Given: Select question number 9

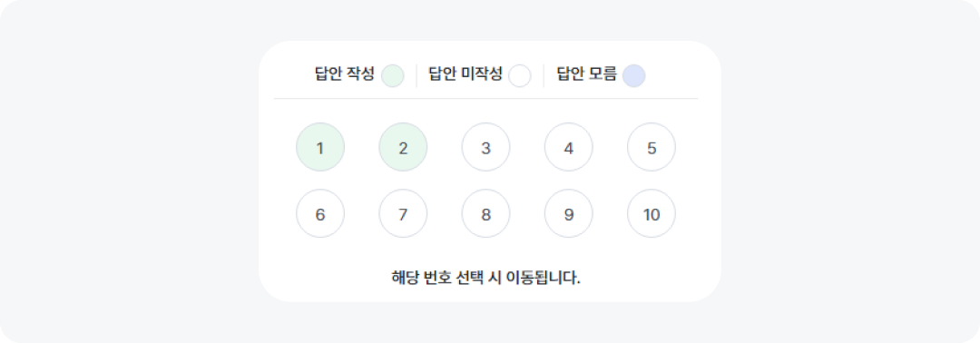Looking at the screenshot, I should click(569, 213).
